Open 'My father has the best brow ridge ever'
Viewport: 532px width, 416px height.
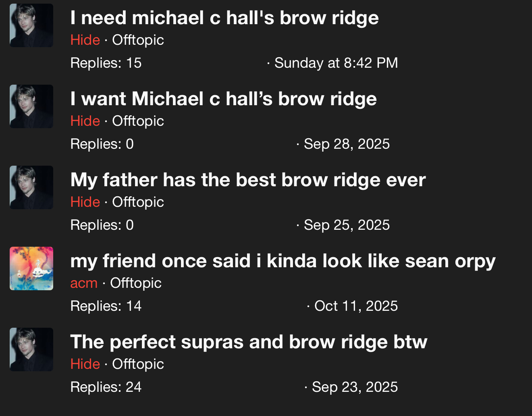[247, 180]
